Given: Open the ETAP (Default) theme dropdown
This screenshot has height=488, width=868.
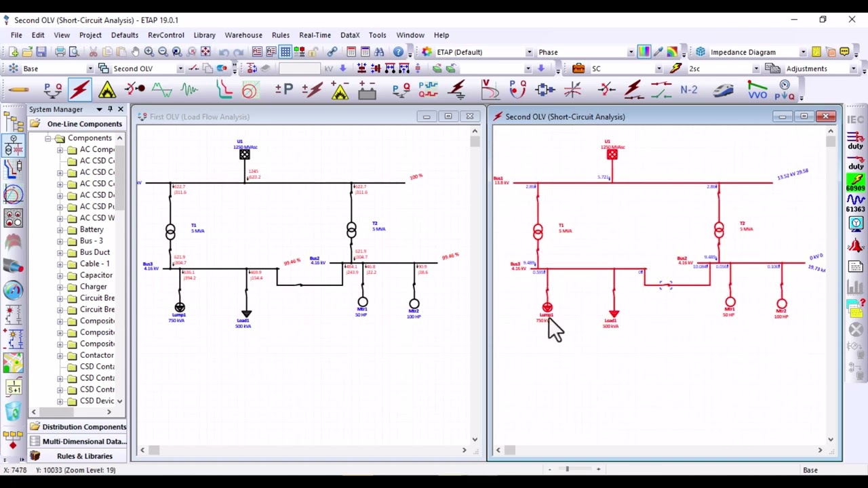Looking at the screenshot, I should coord(529,52).
